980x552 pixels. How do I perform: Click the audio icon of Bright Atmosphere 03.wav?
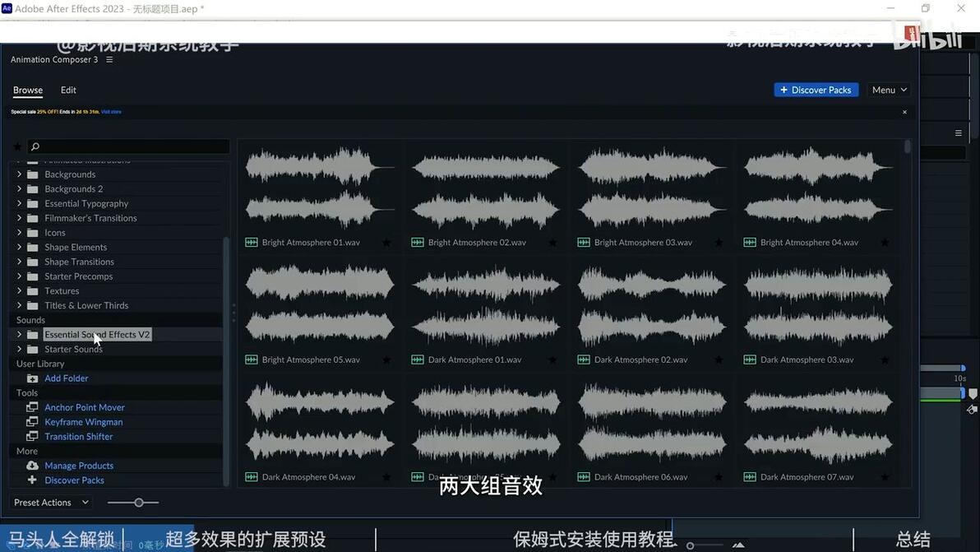pyautogui.click(x=584, y=243)
